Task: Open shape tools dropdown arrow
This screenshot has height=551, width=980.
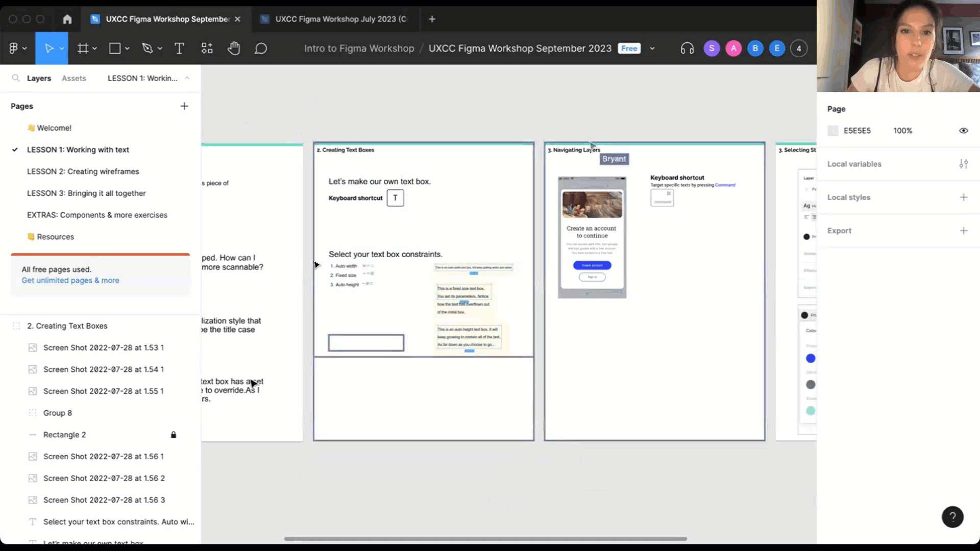Action: point(127,48)
